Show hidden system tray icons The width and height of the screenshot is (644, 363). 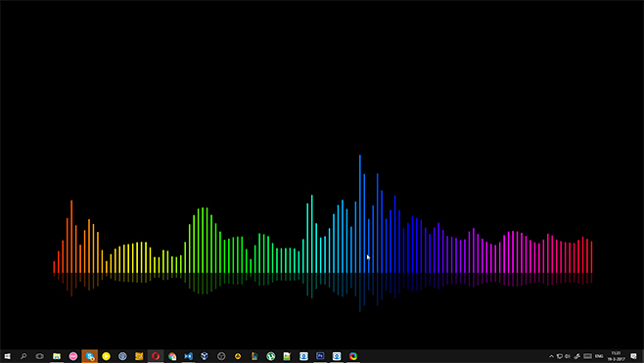(x=551, y=356)
